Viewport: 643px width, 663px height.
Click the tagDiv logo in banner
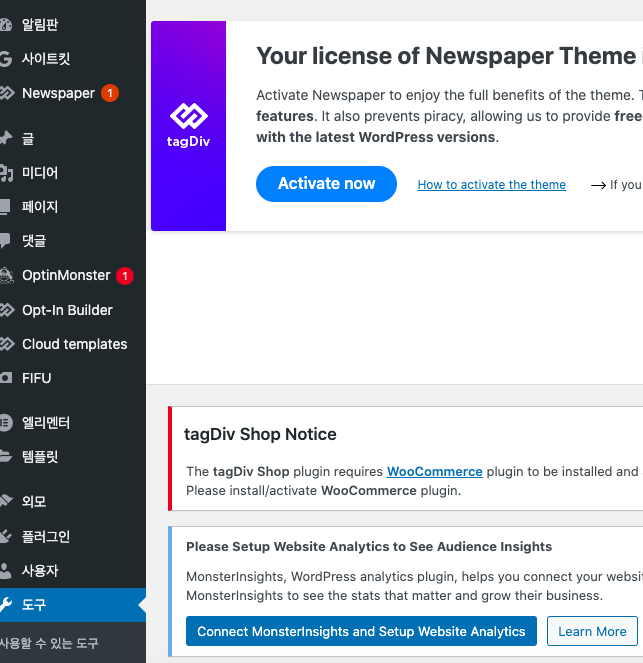(189, 125)
